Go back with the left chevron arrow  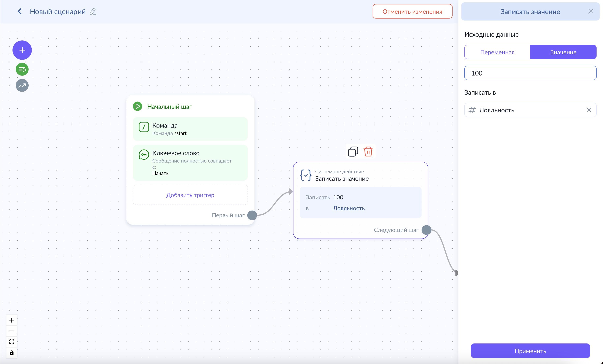pos(20,11)
